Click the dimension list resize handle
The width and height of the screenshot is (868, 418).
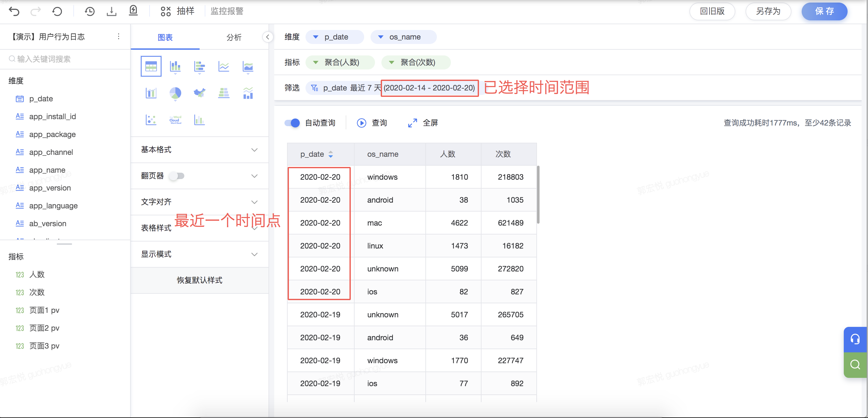[64, 244]
